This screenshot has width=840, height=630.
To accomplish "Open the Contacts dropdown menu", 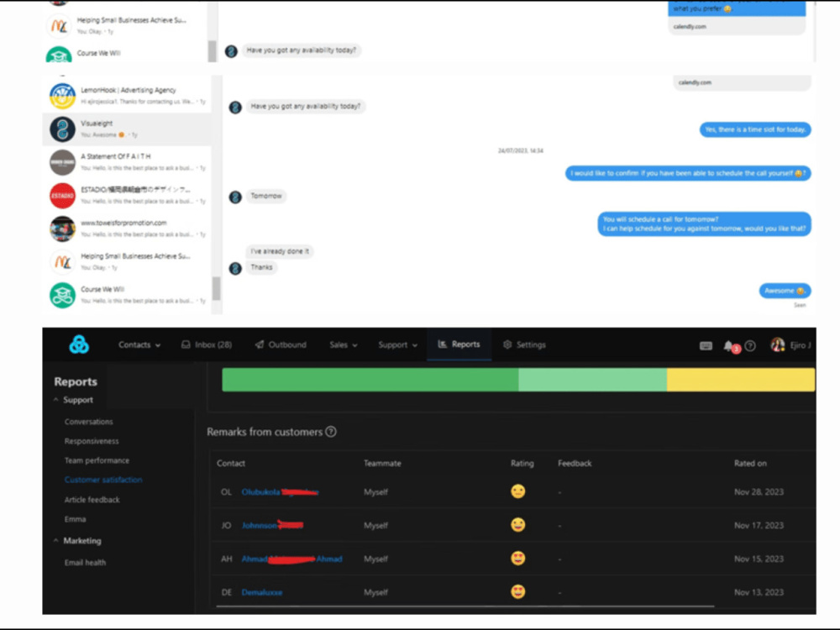I will [139, 345].
